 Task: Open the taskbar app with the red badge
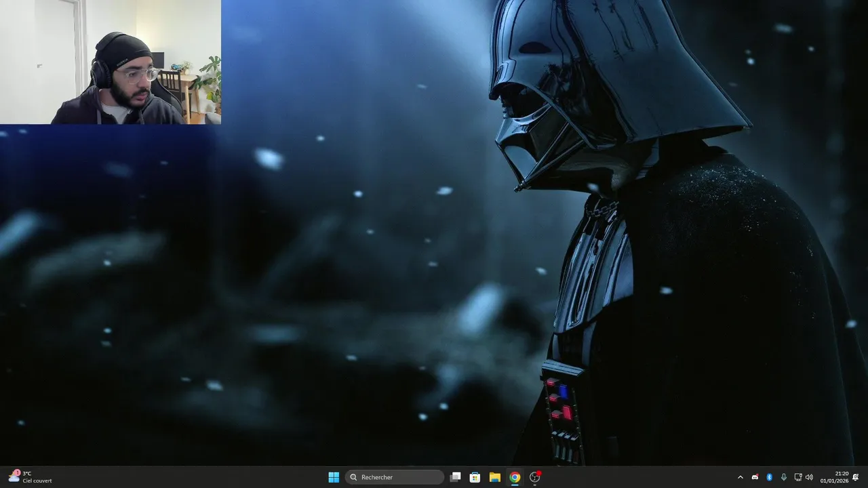tap(535, 477)
